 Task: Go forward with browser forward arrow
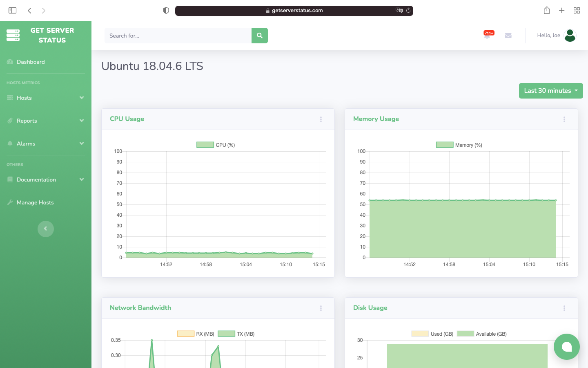[x=44, y=11]
